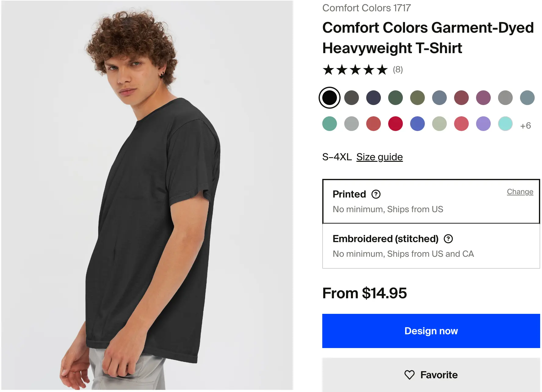Select the lavender purple color swatch
This screenshot has width=542, height=392.
pos(483,124)
